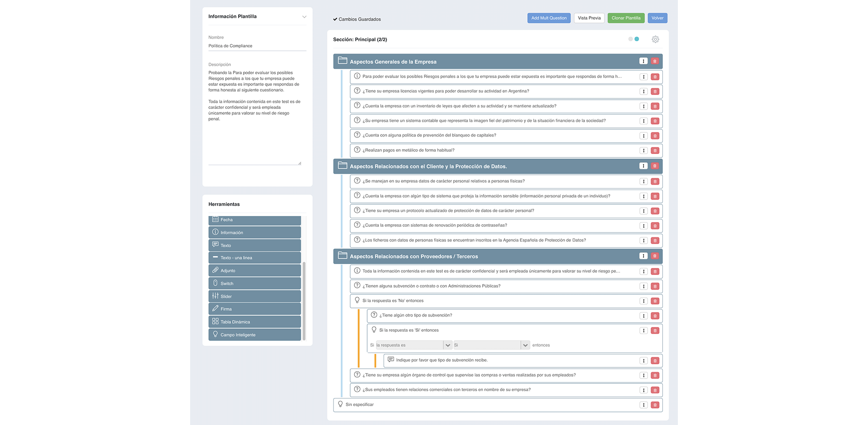Open Vista Previa
The width and height of the screenshot is (868, 425).
point(589,18)
